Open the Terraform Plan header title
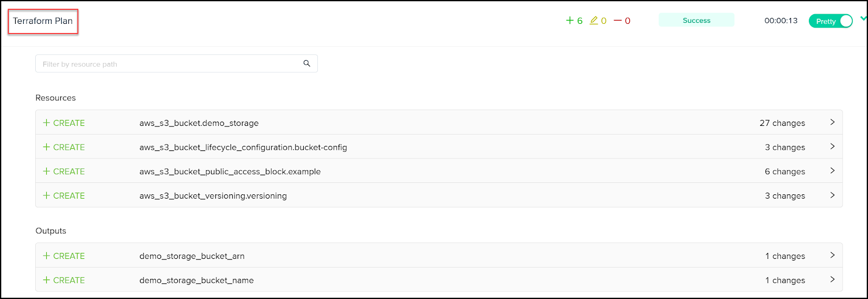This screenshot has height=299, width=868. [x=43, y=21]
